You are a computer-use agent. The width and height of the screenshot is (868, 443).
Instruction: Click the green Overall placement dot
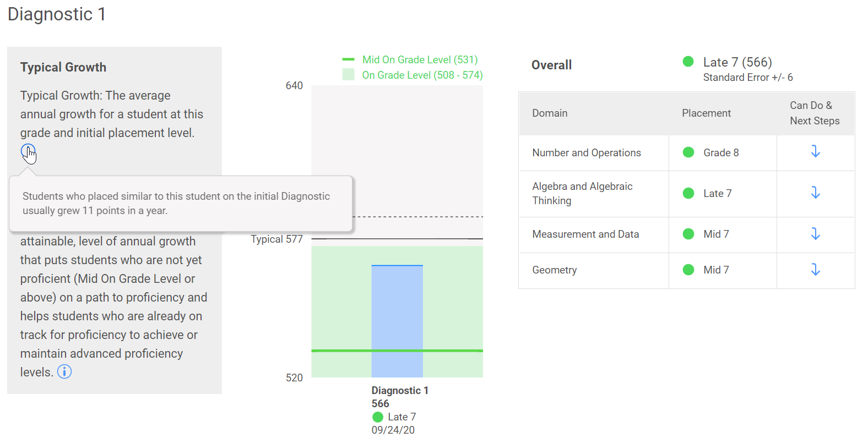click(x=688, y=62)
